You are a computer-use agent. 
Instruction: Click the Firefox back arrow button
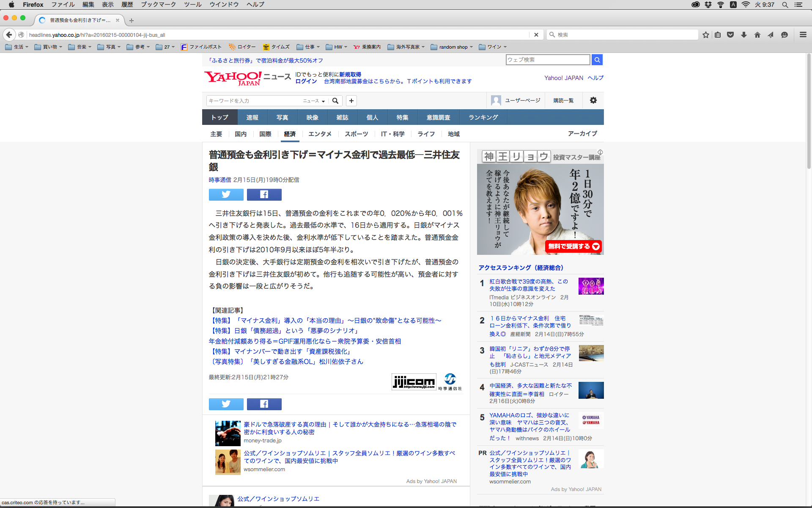[x=9, y=35]
